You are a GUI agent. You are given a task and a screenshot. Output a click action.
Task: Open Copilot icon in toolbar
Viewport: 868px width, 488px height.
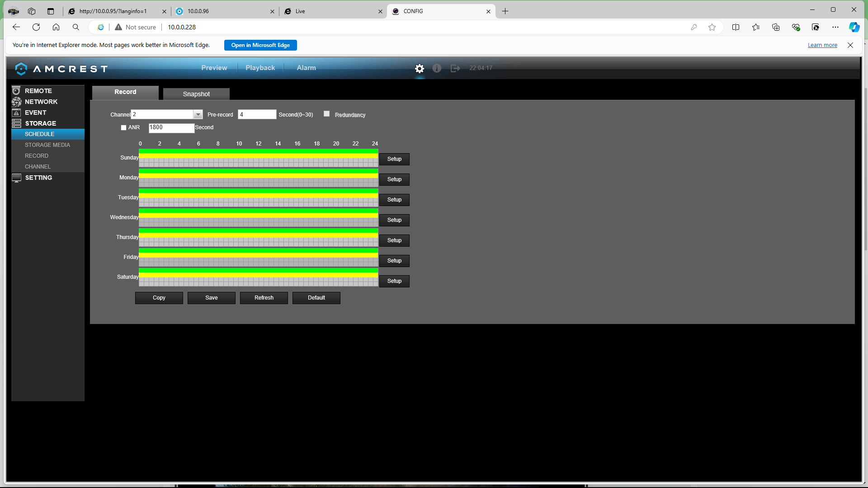[854, 27]
